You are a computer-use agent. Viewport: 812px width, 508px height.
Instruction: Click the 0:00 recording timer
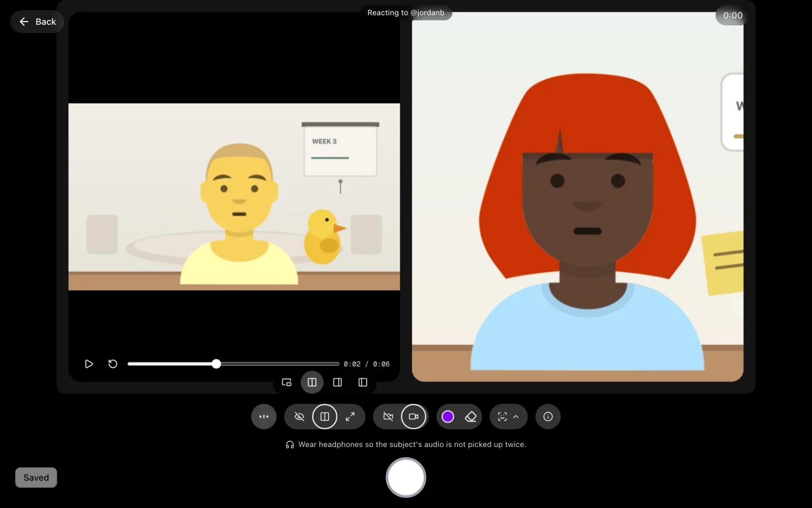[x=733, y=16]
